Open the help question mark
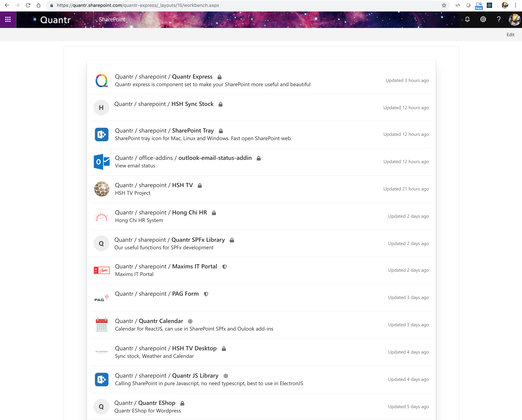Screen dimensions: 522x420 [499, 19]
